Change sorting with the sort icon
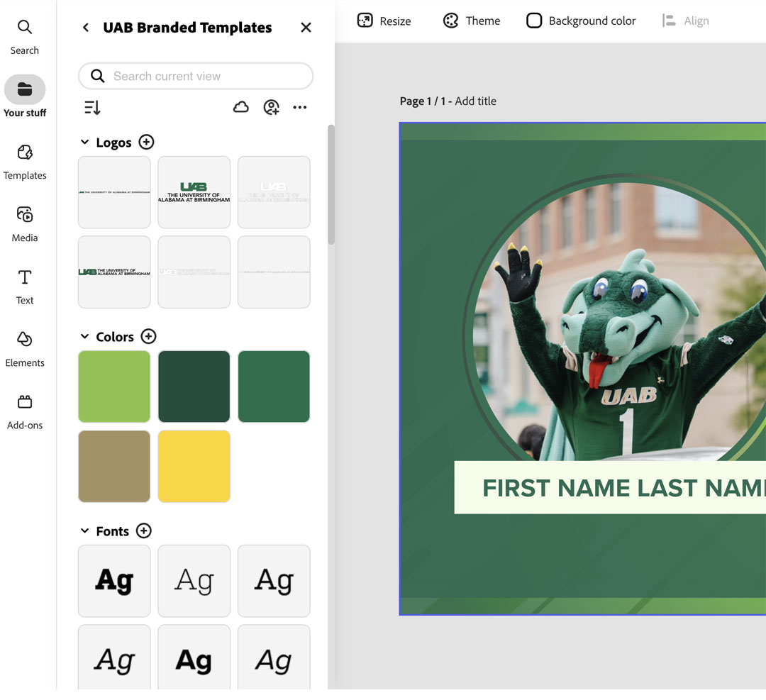Screen dimensions: 766x700 click(91, 107)
